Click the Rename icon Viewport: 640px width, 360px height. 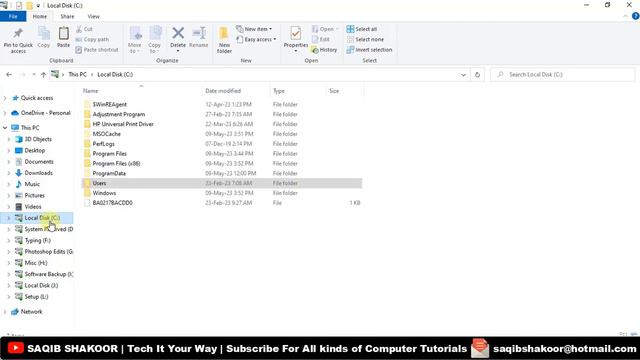[x=199, y=33]
